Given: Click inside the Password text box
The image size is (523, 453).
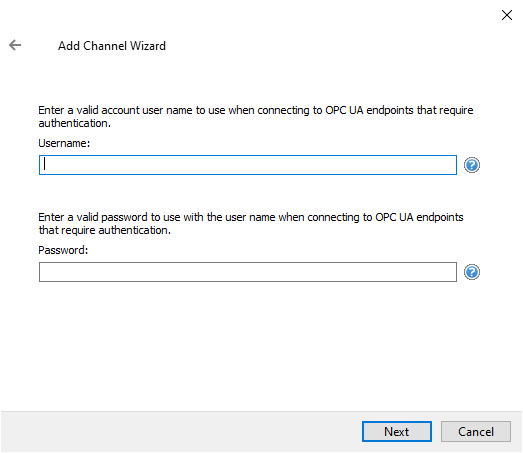Looking at the screenshot, I should [x=248, y=272].
